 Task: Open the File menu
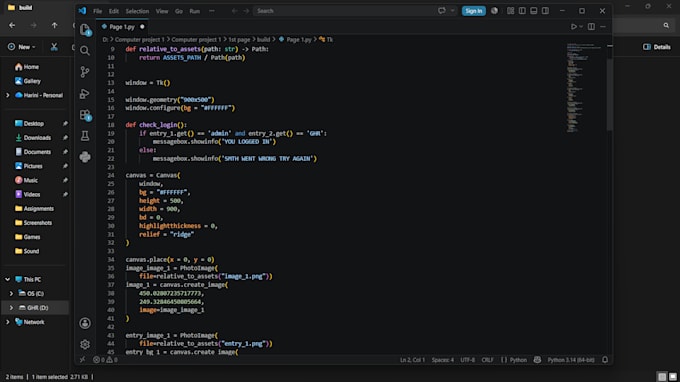coord(98,11)
